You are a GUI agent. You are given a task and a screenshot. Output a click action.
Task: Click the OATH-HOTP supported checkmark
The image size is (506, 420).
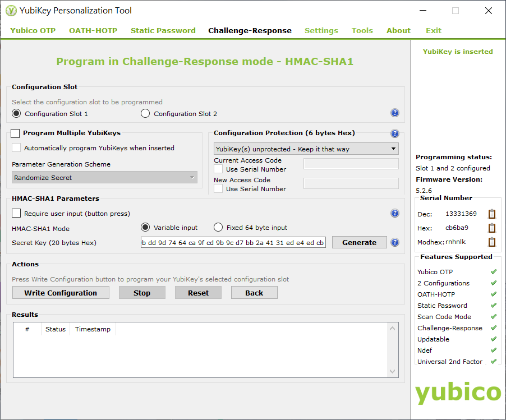494,294
